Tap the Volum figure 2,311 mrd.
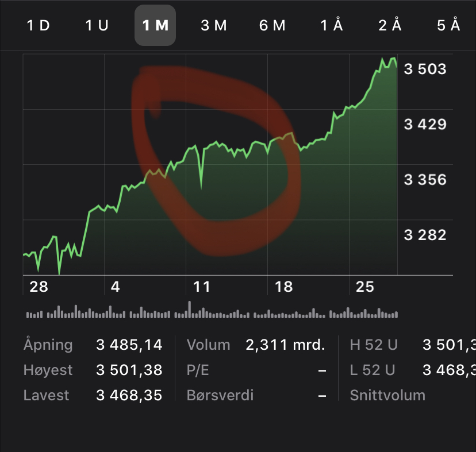Viewport: 476px width, 452px height. click(285, 345)
